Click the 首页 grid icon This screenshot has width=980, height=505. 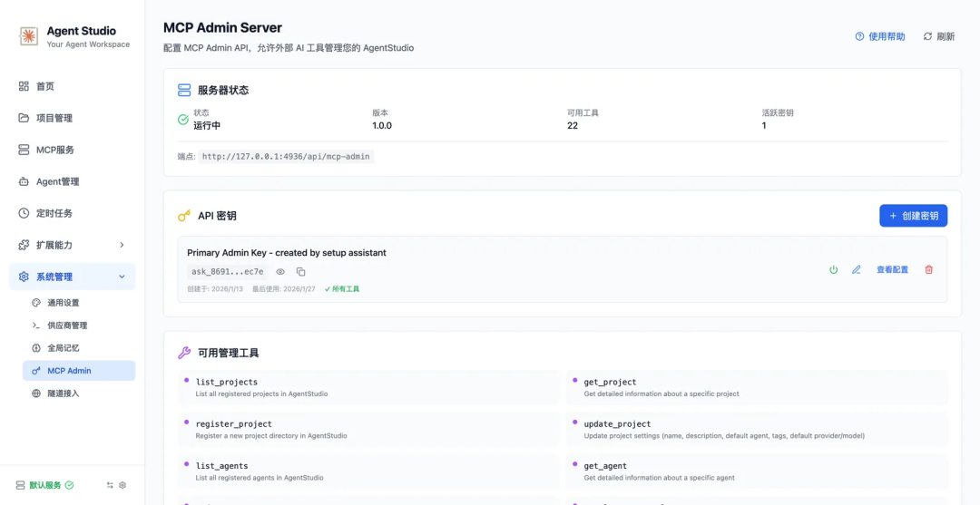24,86
